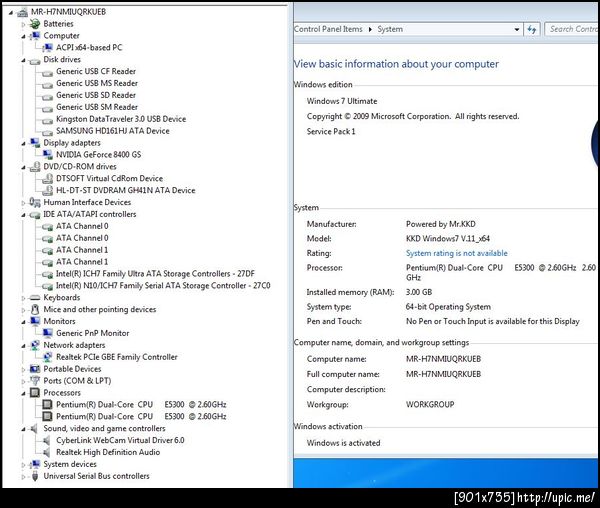This screenshot has width=600, height=508.
Task: Click the SAMSUNG HD161HJ drive icon
Action: click(x=47, y=132)
